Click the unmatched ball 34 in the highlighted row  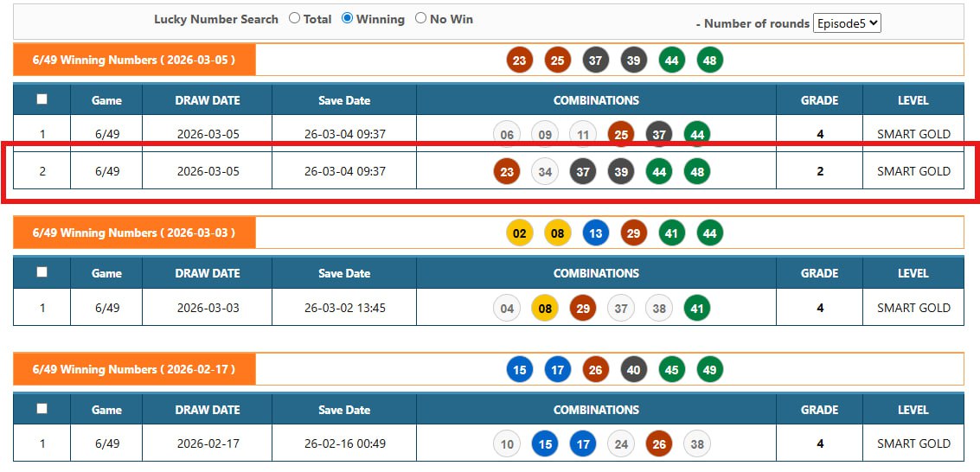545,172
